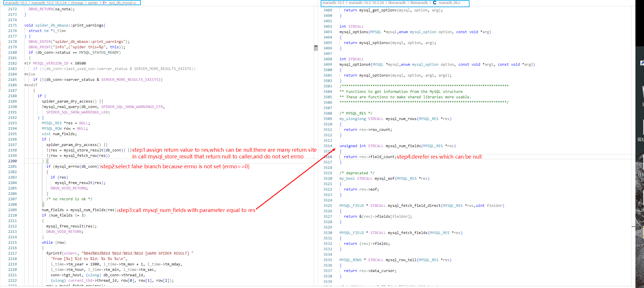Select mariadb_lib.c in the right breadcrumb
Viewport: 644px width, 288px height.
click(x=450, y=3)
